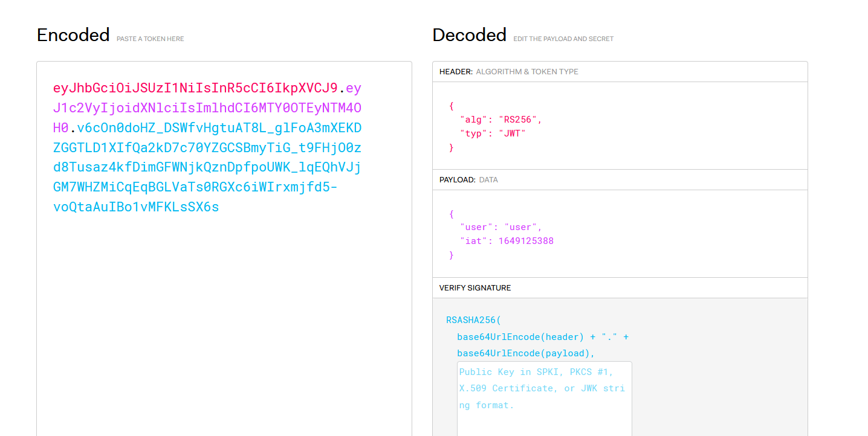This screenshot has width=868, height=436.
Task: Click the "DATA" label beside PAYLOAD
Action: pos(488,179)
